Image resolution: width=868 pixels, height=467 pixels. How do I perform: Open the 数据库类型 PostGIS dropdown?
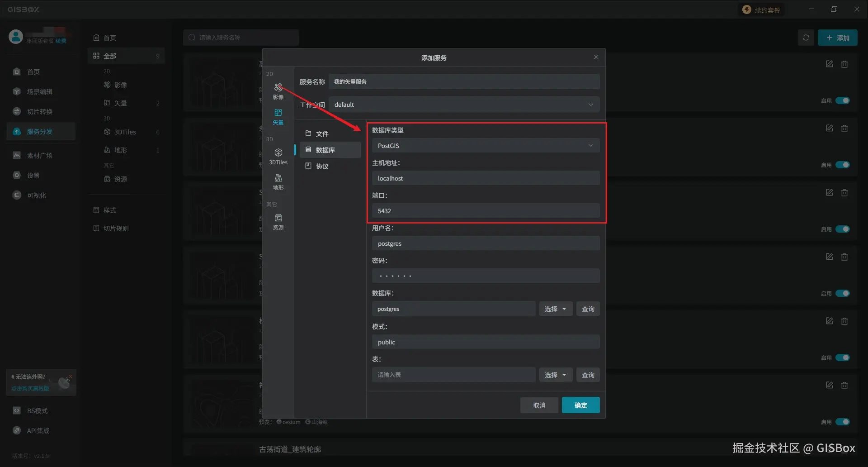tap(486, 146)
